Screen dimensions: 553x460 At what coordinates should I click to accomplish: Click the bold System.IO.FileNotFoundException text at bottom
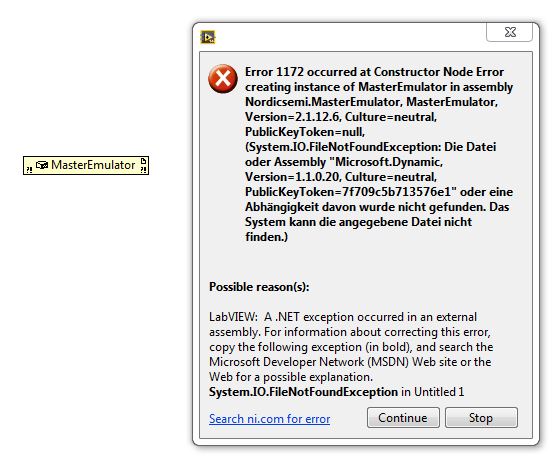[x=303, y=392]
